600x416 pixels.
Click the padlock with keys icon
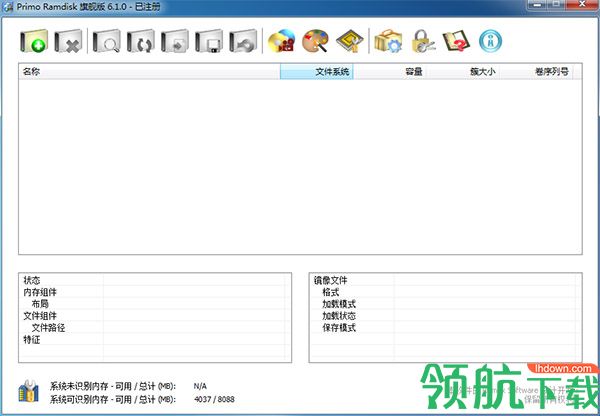[422, 41]
